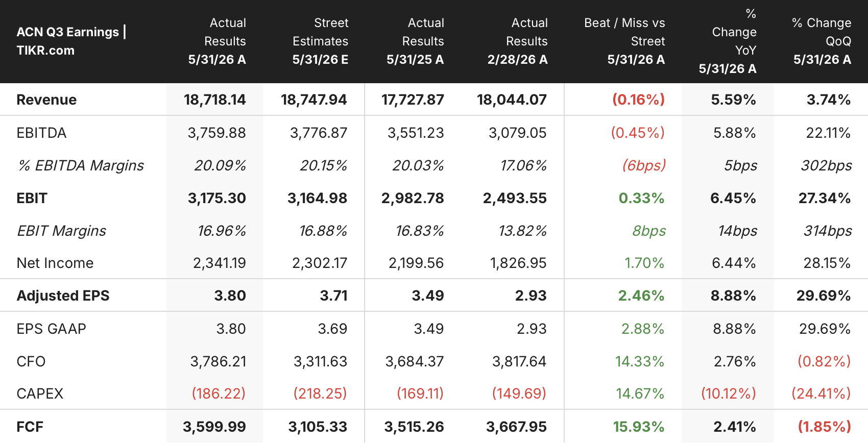Select the Beat / Miss vs Street header
The width and height of the screenshot is (868, 444).
pos(624,41)
